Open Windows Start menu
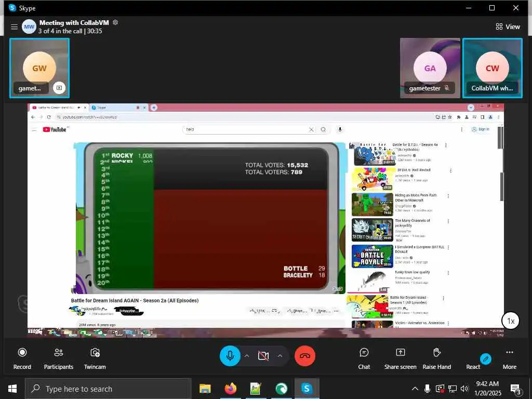 (x=12, y=389)
